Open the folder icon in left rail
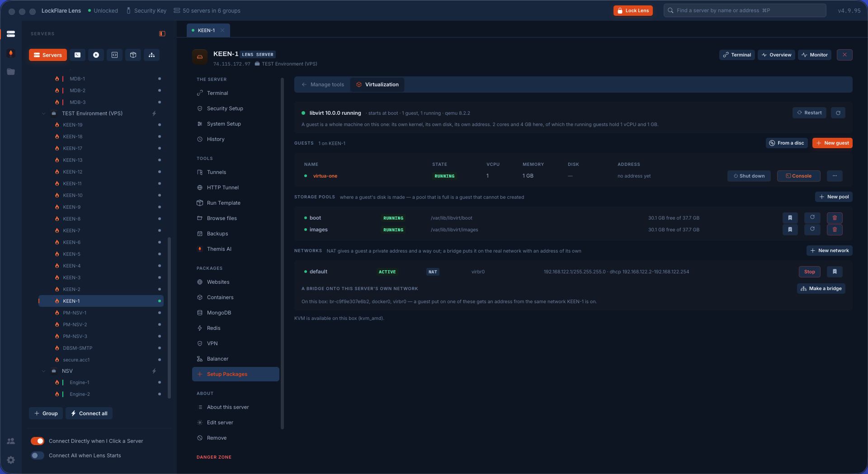This screenshot has width=868, height=474. click(11, 72)
